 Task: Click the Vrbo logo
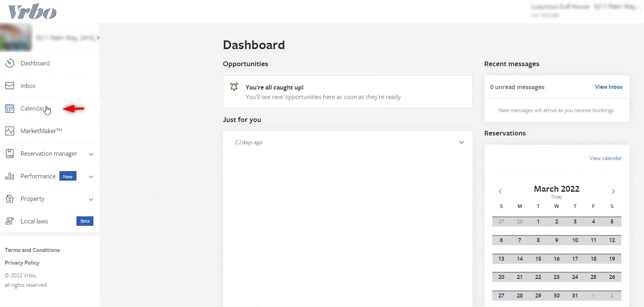tap(32, 11)
